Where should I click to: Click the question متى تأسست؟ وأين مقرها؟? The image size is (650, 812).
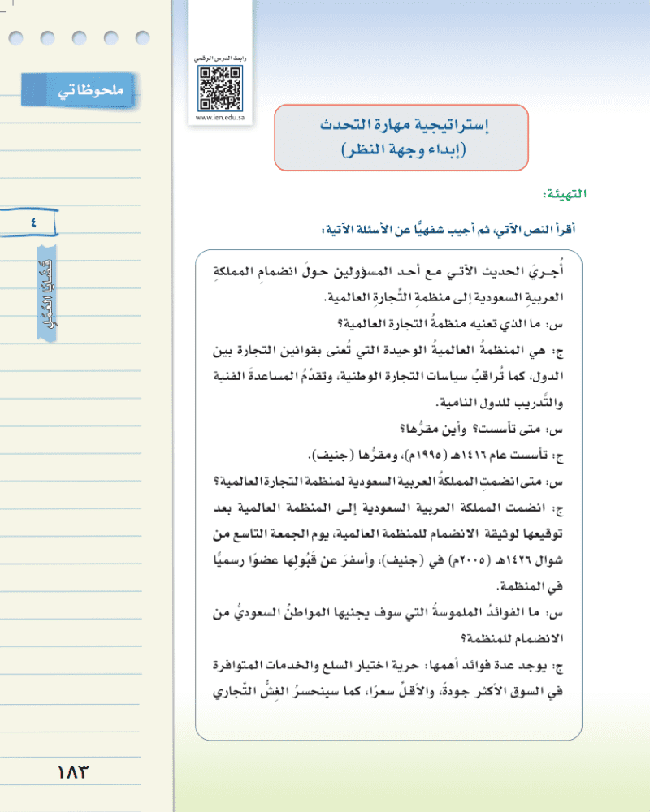coord(482,429)
